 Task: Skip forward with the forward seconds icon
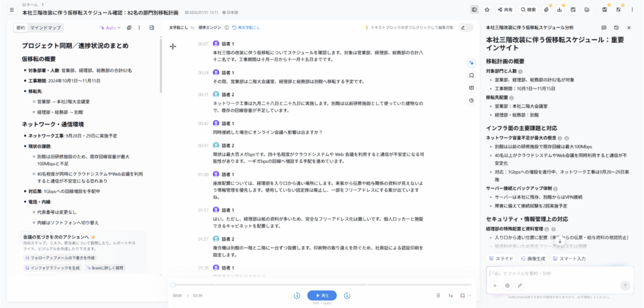coord(347,295)
